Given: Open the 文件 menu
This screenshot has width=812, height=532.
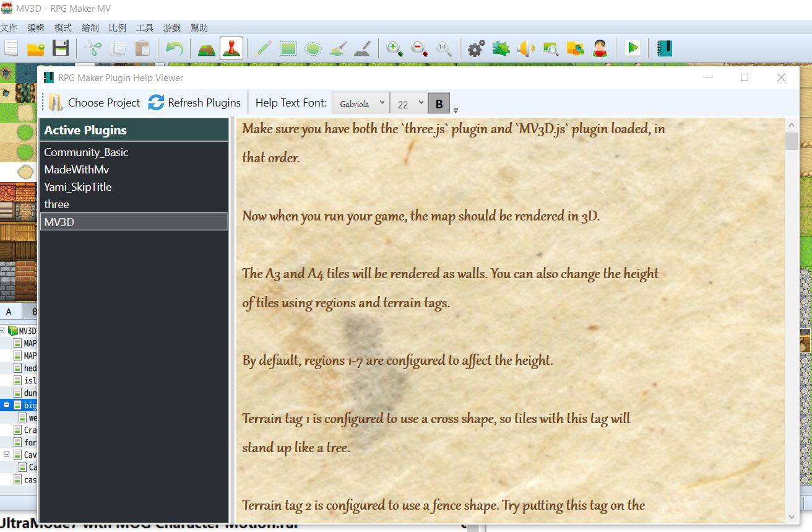Looking at the screenshot, I should point(9,28).
